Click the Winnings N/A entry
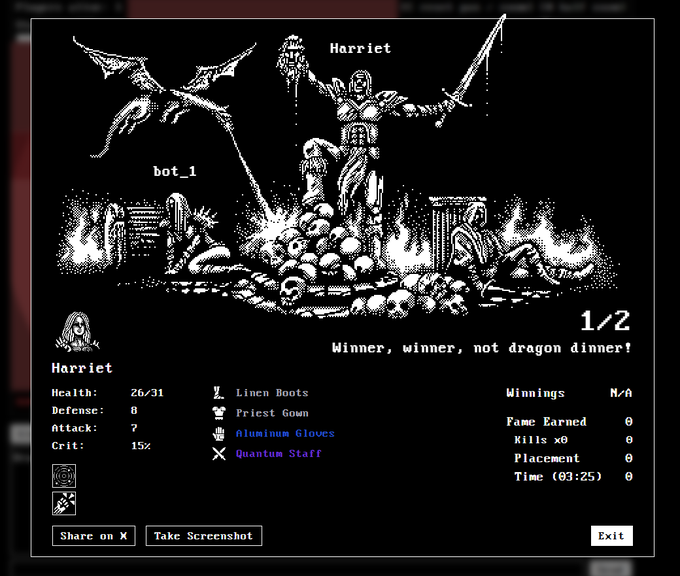This screenshot has width=680, height=576. coord(569,393)
